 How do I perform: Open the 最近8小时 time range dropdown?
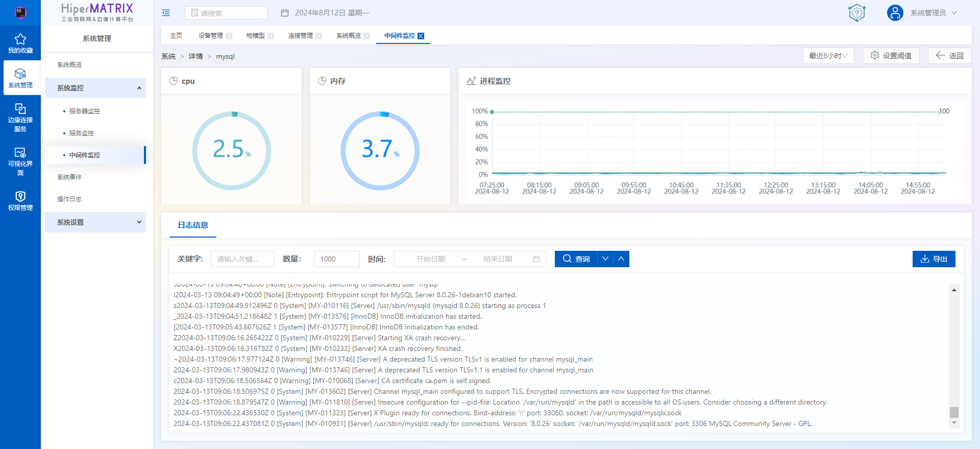(828, 56)
